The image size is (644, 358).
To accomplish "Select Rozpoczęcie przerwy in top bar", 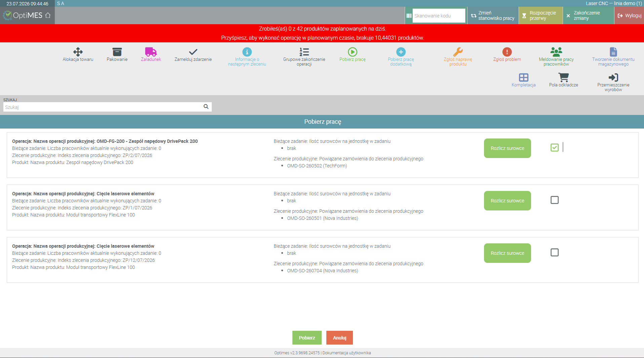I will [x=541, y=15].
